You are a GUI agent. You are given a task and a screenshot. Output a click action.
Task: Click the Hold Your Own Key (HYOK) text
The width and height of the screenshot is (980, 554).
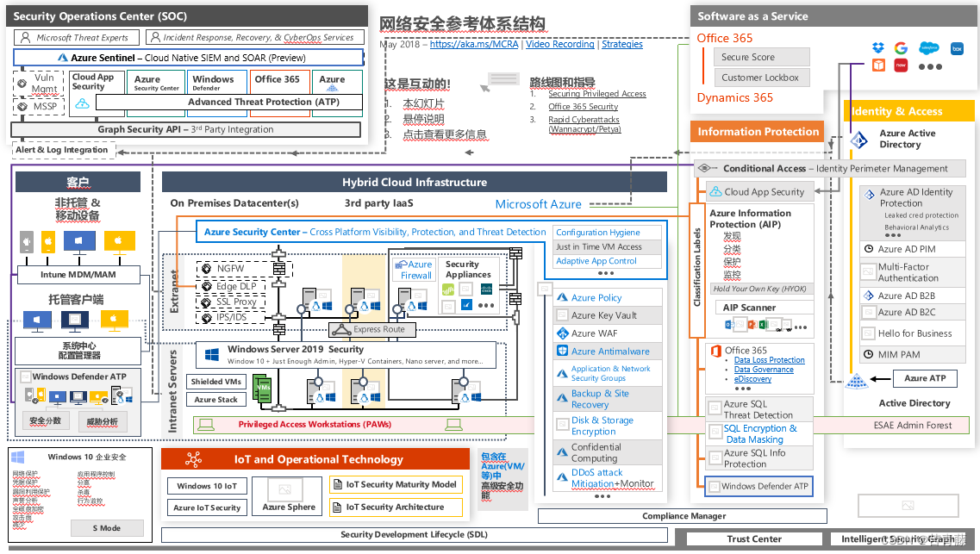[759, 289]
